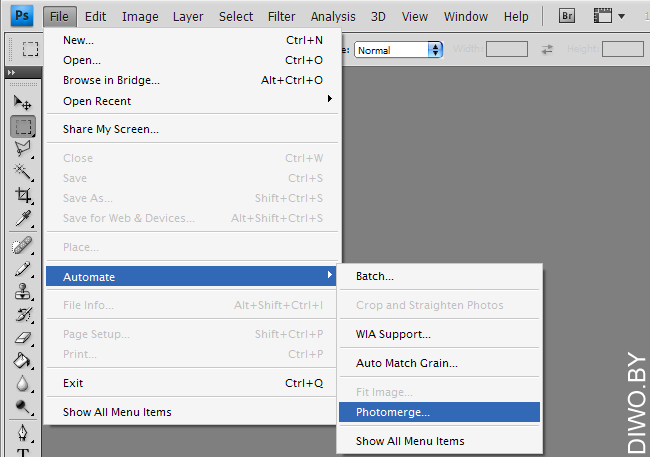The image size is (650, 457).
Task: Click Browse in Bridge menu item
Action: click(x=111, y=80)
